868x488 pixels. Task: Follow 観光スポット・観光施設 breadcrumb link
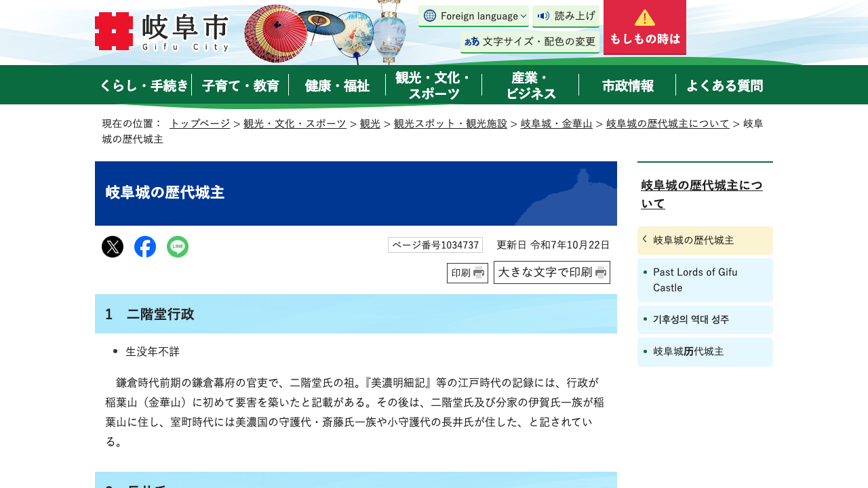coord(450,123)
